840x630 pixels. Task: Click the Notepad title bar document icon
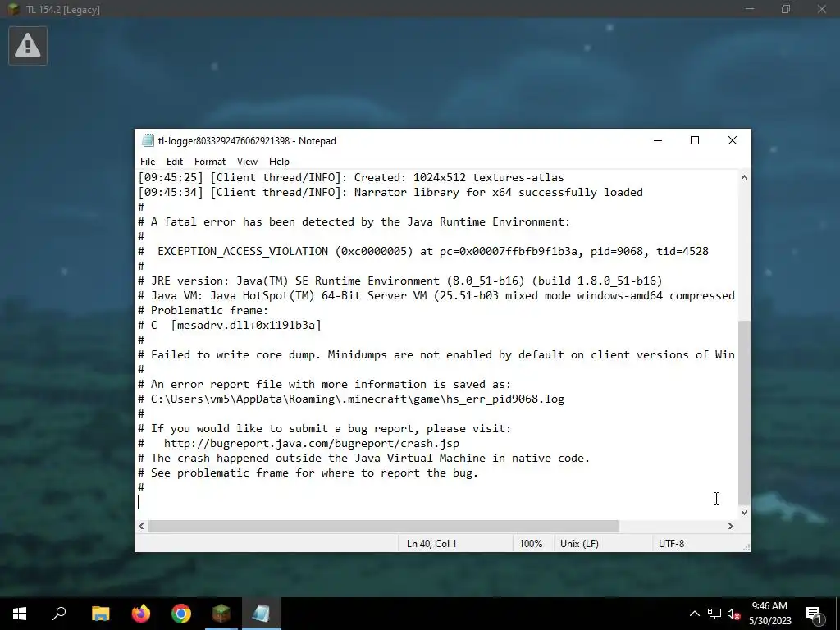148,140
